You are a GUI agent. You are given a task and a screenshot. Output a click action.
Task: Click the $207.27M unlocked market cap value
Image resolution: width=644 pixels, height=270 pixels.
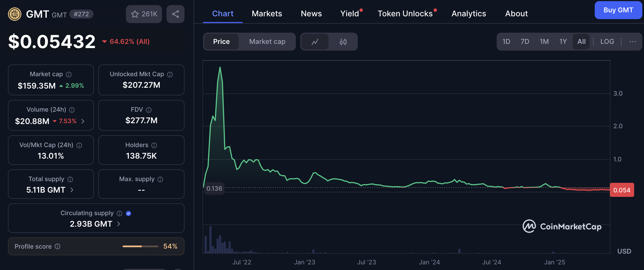coord(141,85)
